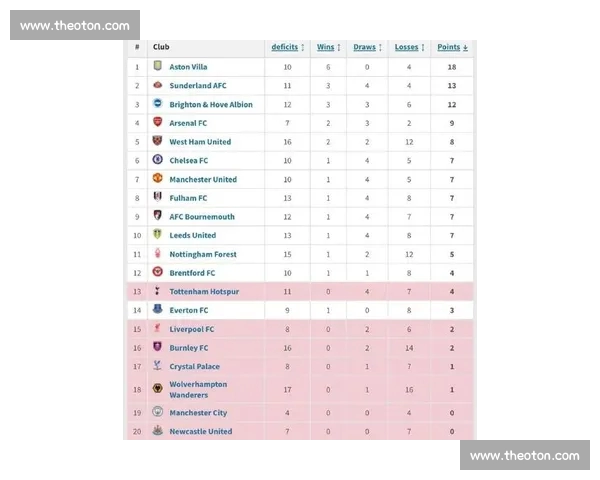Click the Liverpool FC crest icon

(x=157, y=328)
